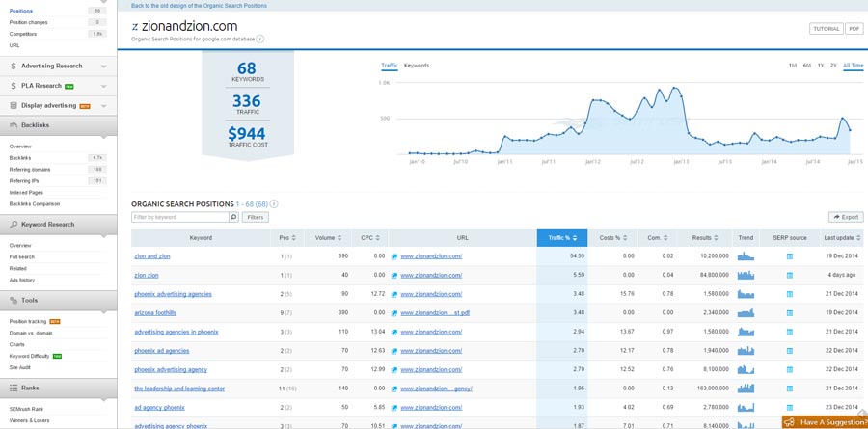This screenshot has width=868, height=429.
Task: Switch chart to Keywords tab
Action: click(x=417, y=66)
